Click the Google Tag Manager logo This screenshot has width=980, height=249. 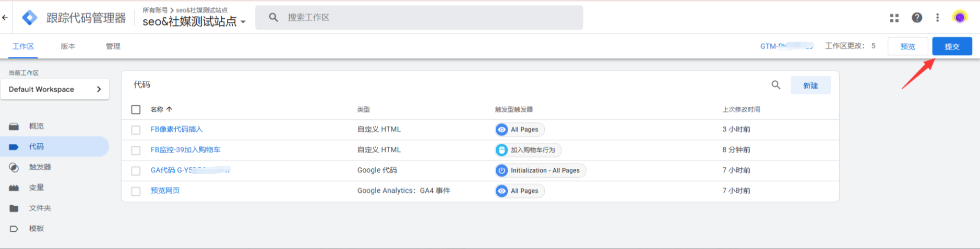coord(30,18)
